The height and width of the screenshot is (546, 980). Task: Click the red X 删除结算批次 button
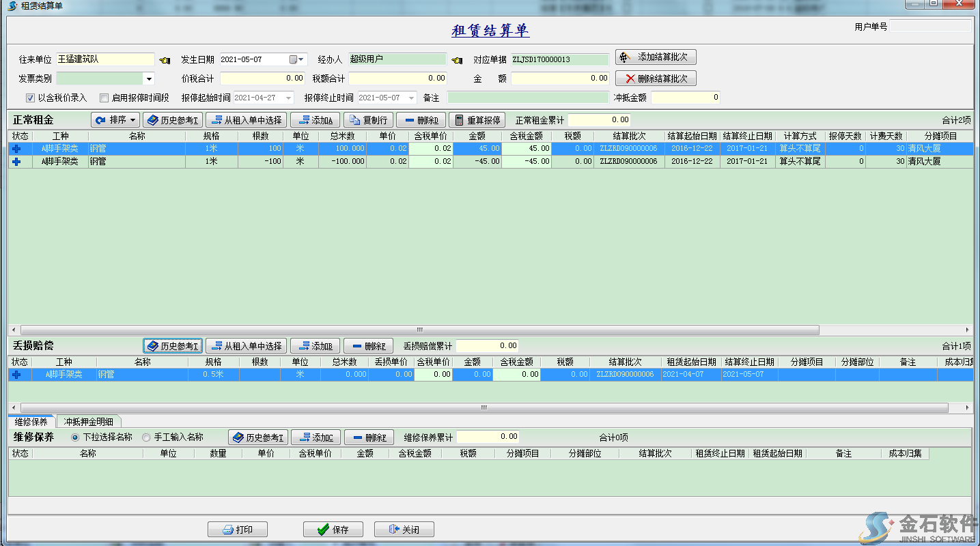(656, 78)
